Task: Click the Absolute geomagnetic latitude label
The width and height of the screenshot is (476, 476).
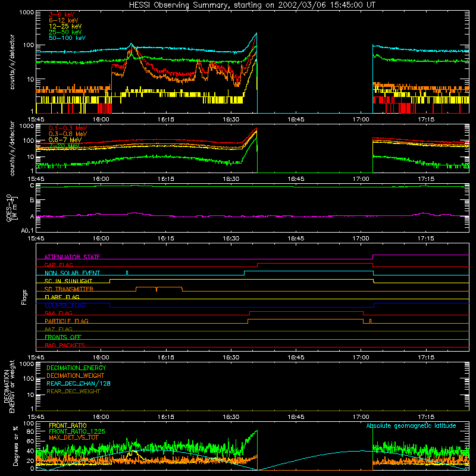Action: [x=411, y=425]
